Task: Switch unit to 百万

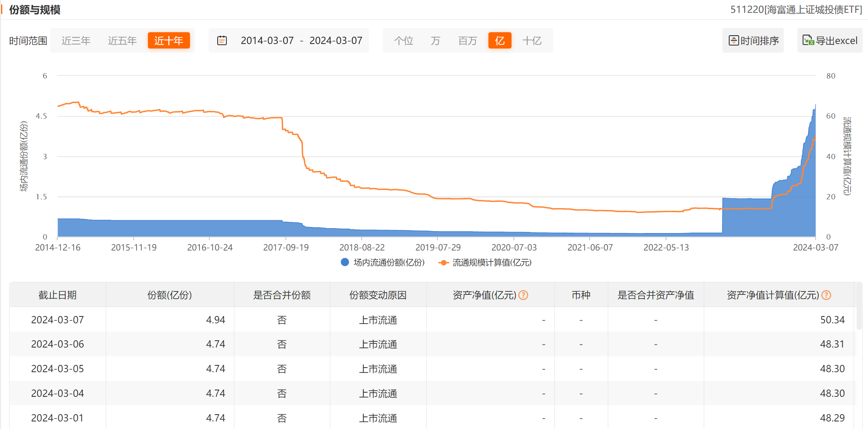Action: tap(467, 41)
